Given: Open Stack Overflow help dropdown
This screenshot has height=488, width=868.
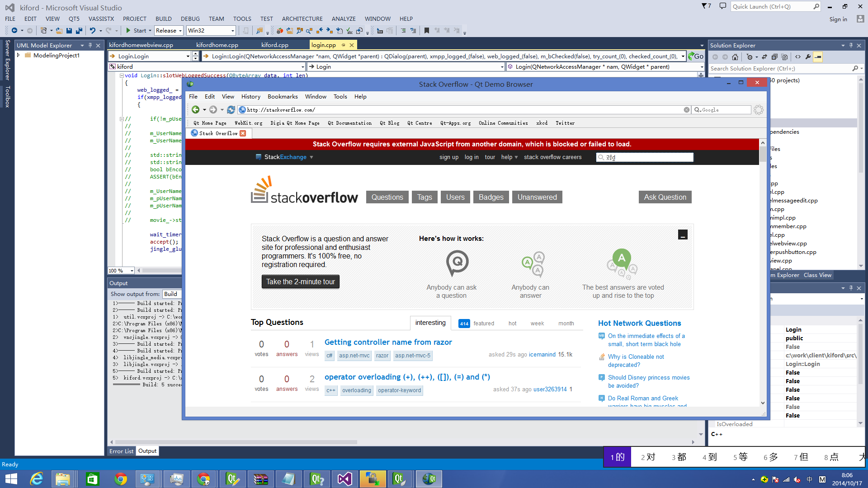Looking at the screenshot, I should point(509,157).
